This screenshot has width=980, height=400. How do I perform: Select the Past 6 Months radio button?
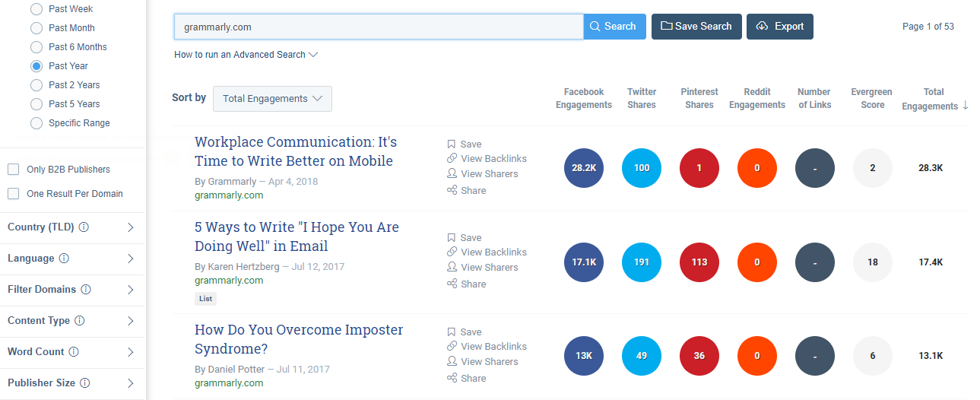[x=36, y=47]
